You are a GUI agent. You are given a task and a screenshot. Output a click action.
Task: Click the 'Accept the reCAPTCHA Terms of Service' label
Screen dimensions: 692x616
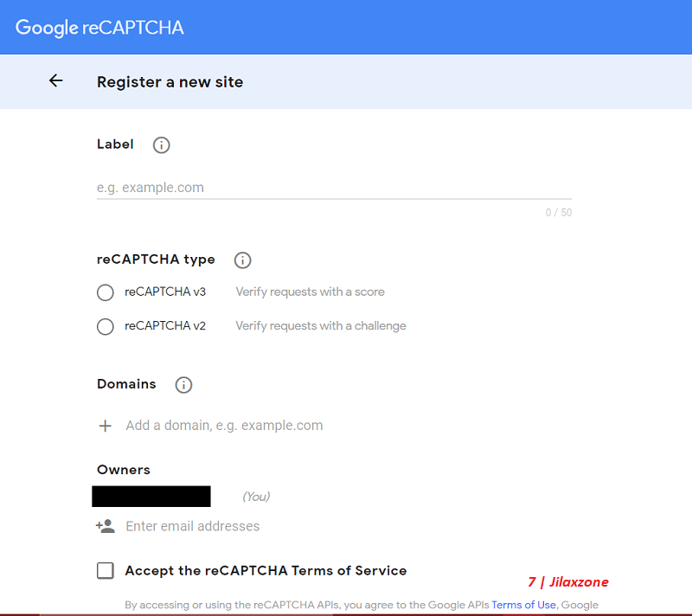[266, 570]
